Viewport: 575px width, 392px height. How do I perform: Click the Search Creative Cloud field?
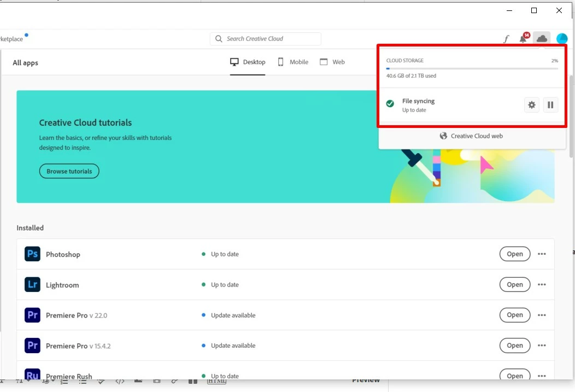click(266, 39)
